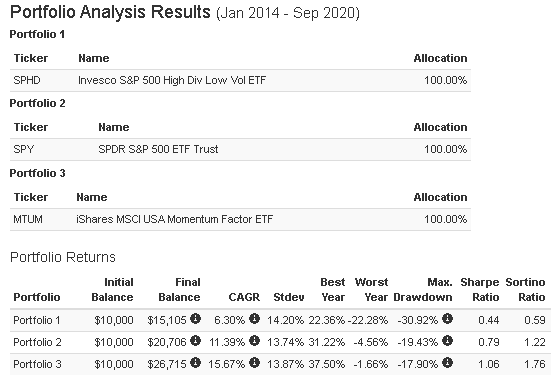Click info icon next to 6.30% CAGR
This screenshot has height=378, width=553.
pos(254,319)
